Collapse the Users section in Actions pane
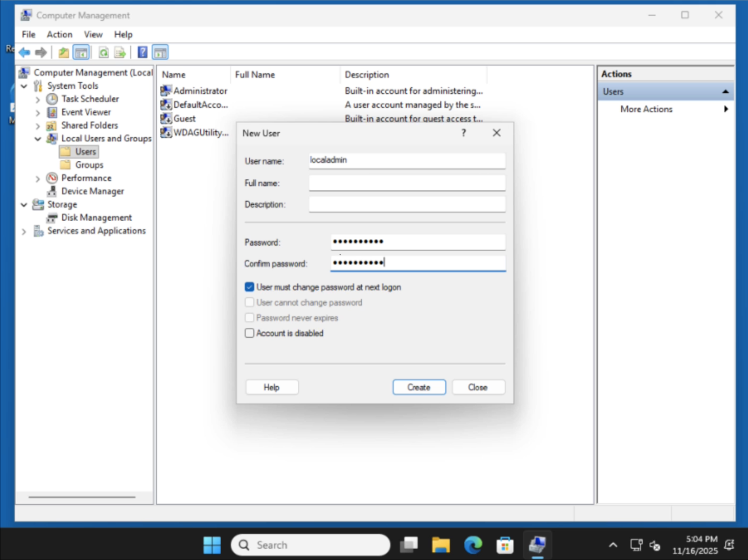Image resolution: width=748 pixels, height=560 pixels. coord(725,92)
